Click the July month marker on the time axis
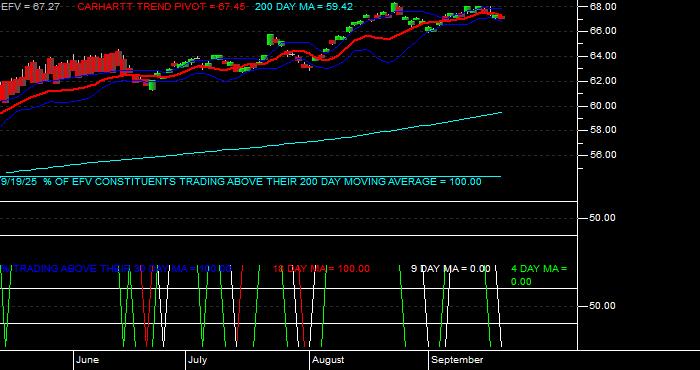The image size is (700, 370). [197, 360]
